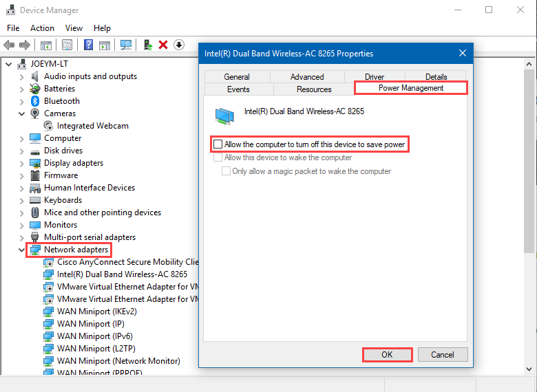The width and height of the screenshot is (537, 392).
Task: Click the red X Uninstall device icon
Action: click(163, 45)
